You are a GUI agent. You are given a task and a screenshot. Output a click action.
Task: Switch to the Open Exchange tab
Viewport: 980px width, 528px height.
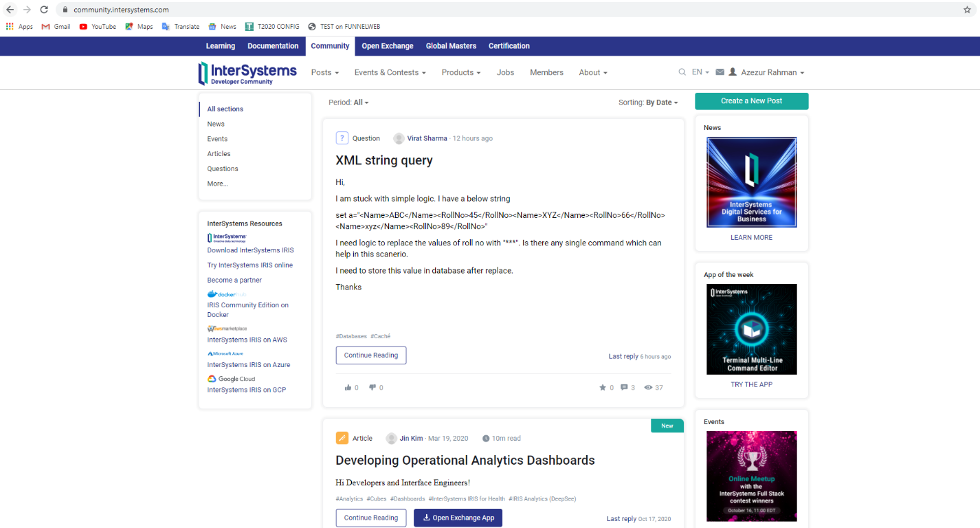click(388, 46)
